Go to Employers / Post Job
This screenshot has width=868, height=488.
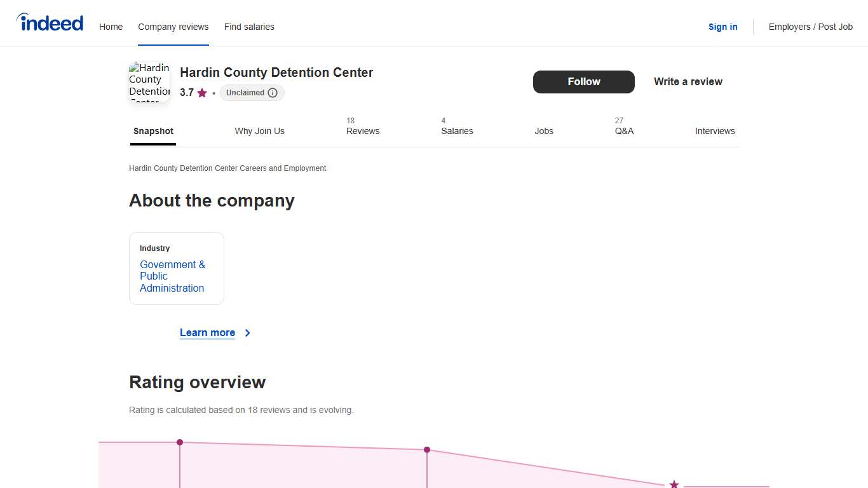click(810, 27)
